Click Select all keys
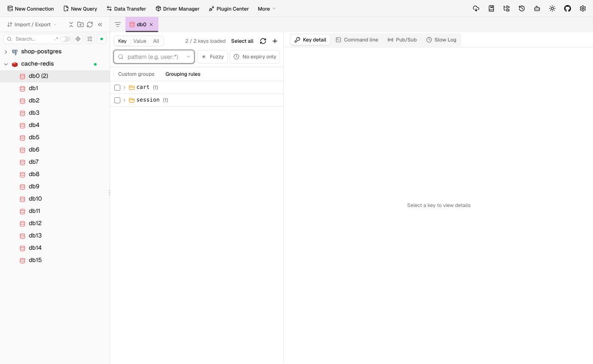Viewport: 593px width, 364px height. (x=242, y=41)
